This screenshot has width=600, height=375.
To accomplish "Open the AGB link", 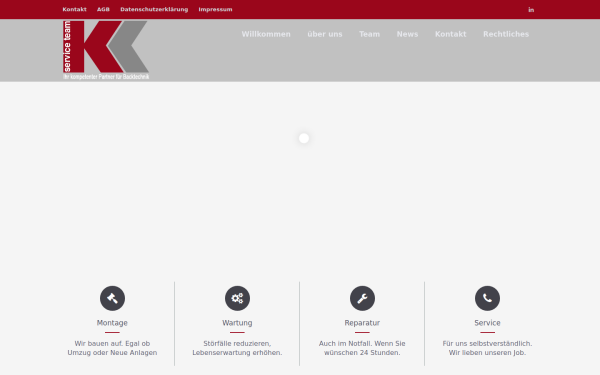I will (103, 9).
